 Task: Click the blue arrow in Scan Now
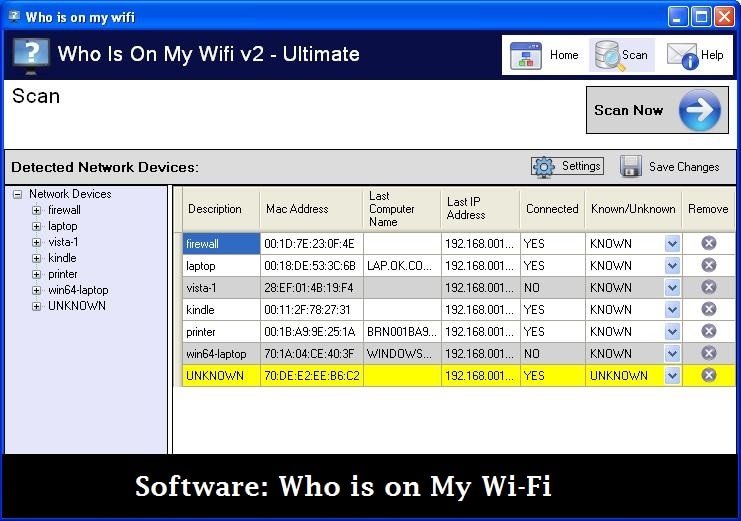700,110
